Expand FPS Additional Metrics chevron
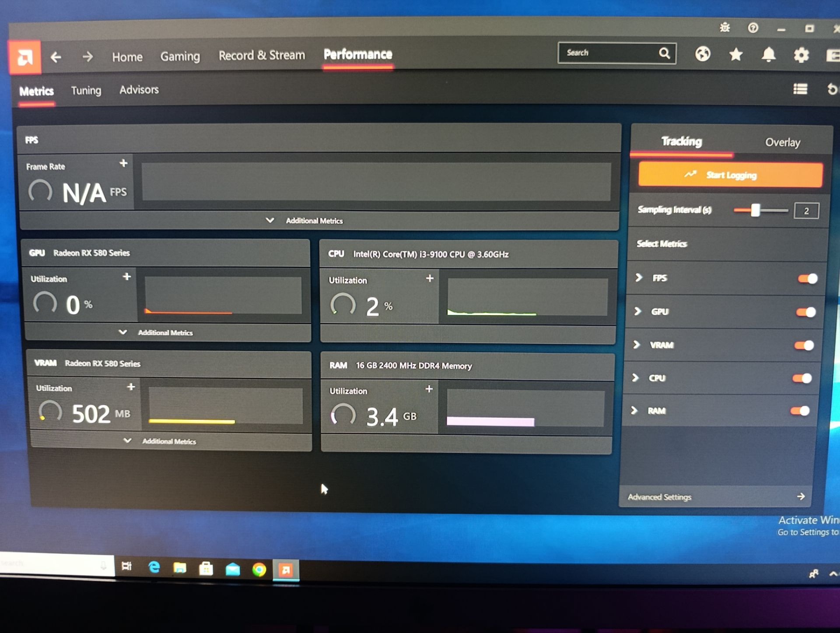 coord(270,221)
